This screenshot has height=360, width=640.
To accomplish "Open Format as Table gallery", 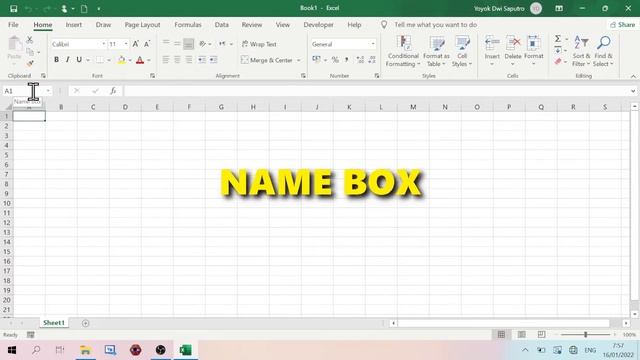I will (436, 51).
